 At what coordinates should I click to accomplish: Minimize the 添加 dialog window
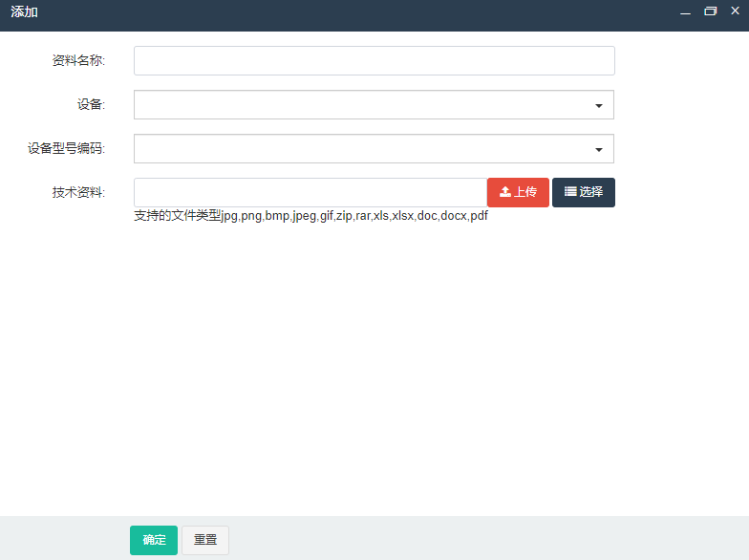point(686,11)
